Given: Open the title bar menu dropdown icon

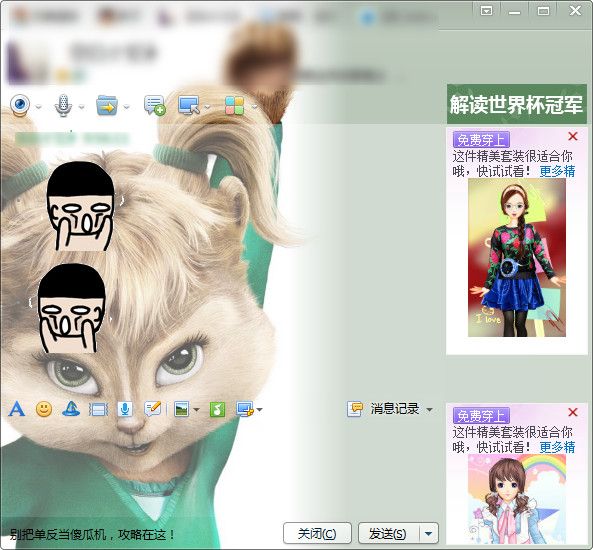Looking at the screenshot, I should [x=486, y=11].
